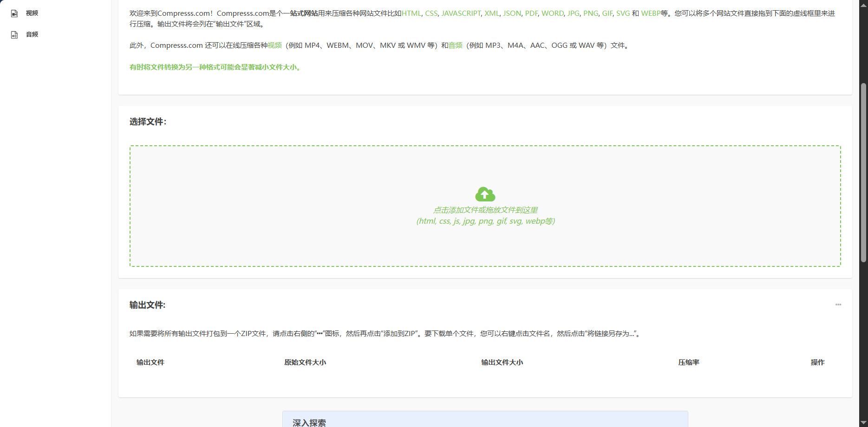Click the page vertical scrollbar thumb

click(863, 173)
